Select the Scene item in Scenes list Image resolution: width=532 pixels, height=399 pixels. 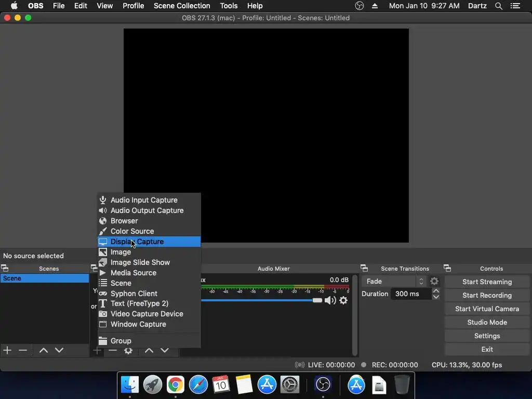(x=45, y=278)
